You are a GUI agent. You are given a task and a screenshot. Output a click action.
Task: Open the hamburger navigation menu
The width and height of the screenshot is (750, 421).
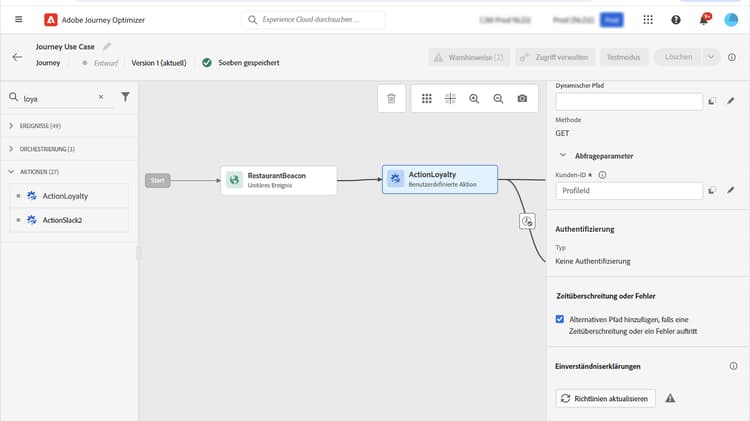click(x=19, y=20)
